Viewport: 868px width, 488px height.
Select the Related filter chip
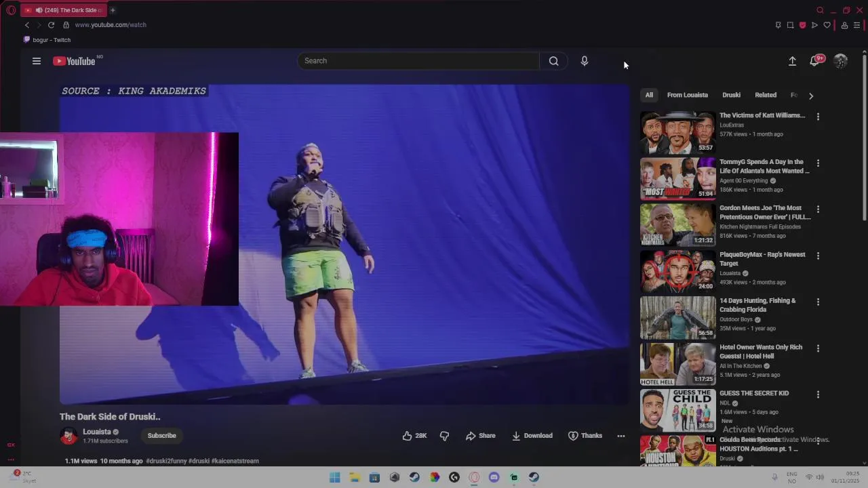coord(766,95)
